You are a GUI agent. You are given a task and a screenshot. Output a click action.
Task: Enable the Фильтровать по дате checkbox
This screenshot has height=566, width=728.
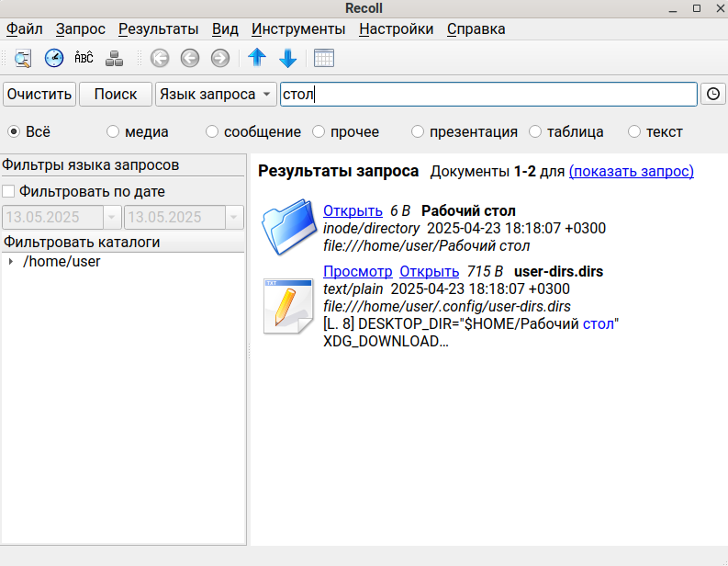pyautogui.click(x=9, y=192)
